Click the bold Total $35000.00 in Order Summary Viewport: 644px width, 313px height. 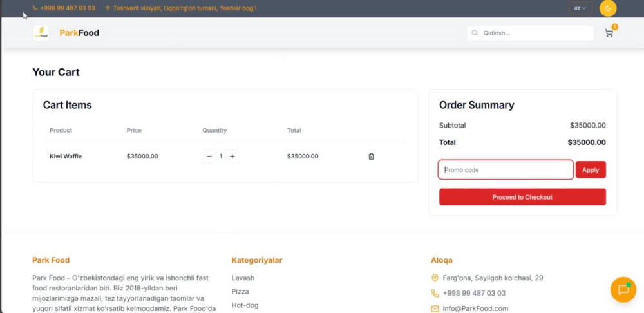coord(587,142)
